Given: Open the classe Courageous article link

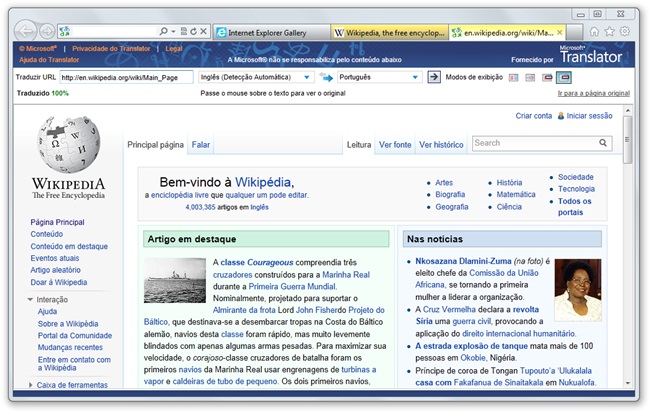Looking at the screenshot, I should tap(257, 262).
